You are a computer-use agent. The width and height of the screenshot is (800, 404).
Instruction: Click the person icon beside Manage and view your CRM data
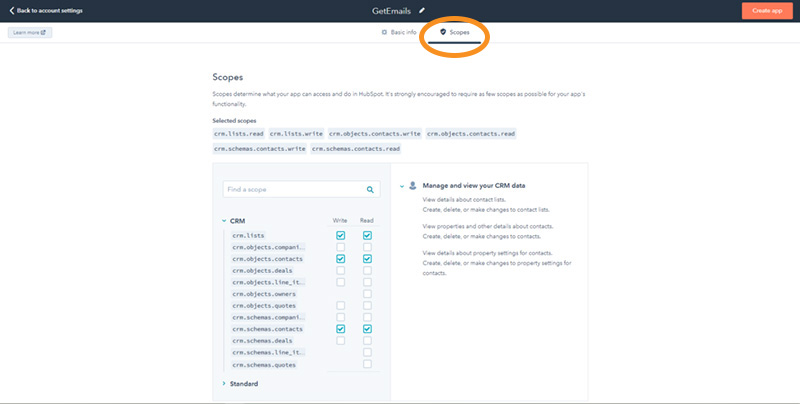[x=413, y=186]
